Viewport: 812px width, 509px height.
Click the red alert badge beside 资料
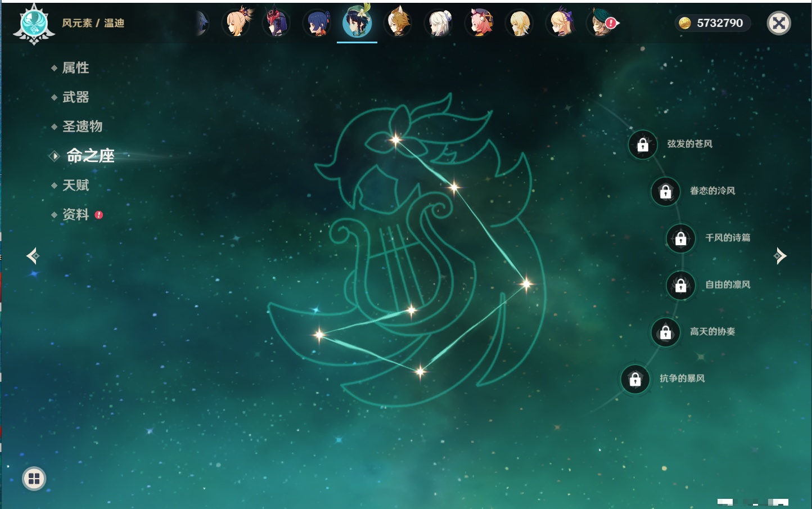99,215
